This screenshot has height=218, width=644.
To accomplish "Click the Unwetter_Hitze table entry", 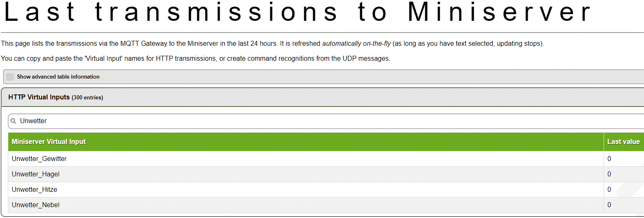I will coord(34,190).
